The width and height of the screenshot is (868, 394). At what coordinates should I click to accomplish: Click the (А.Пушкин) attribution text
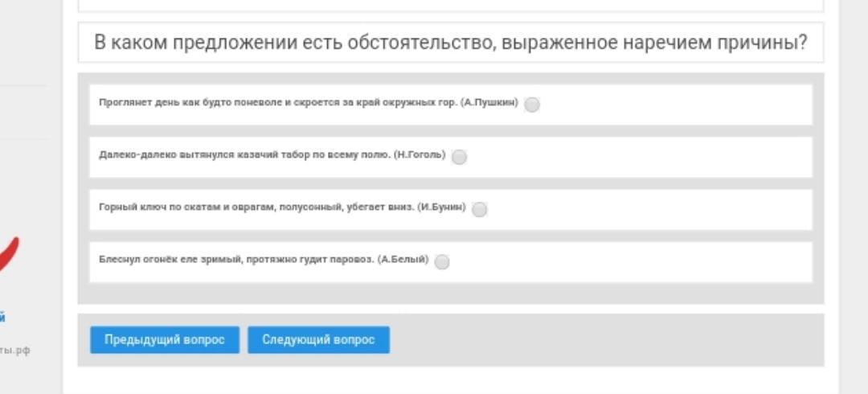(489, 103)
